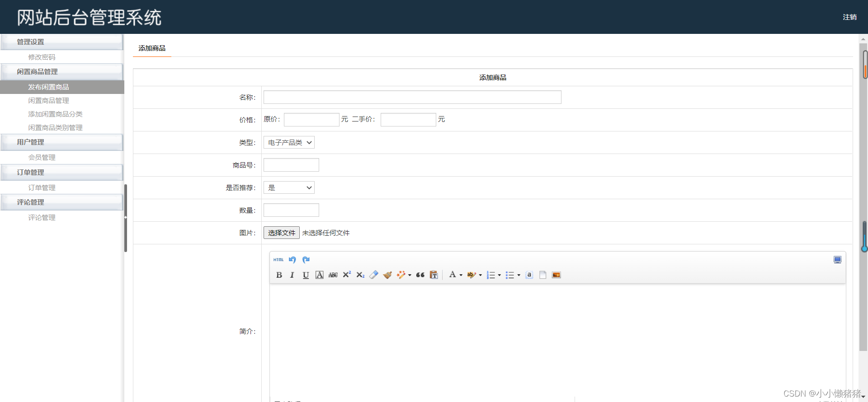This screenshot has width=868, height=402.
Task: Toggle strikethrough formatting
Action: (x=333, y=275)
